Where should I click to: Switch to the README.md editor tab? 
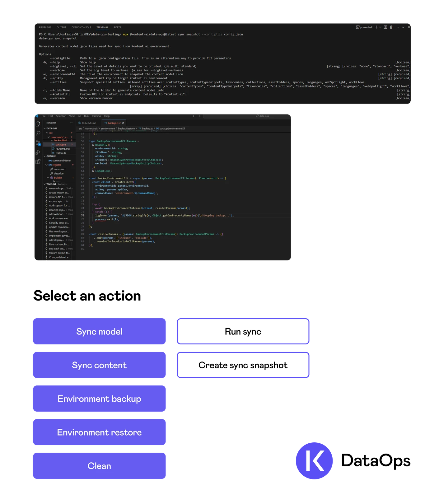pos(89,123)
